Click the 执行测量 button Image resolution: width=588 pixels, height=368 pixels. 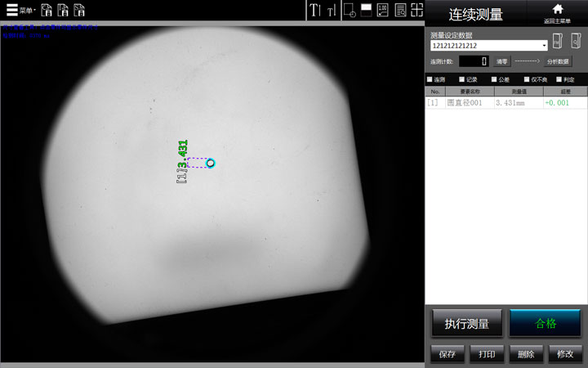pos(466,324)
